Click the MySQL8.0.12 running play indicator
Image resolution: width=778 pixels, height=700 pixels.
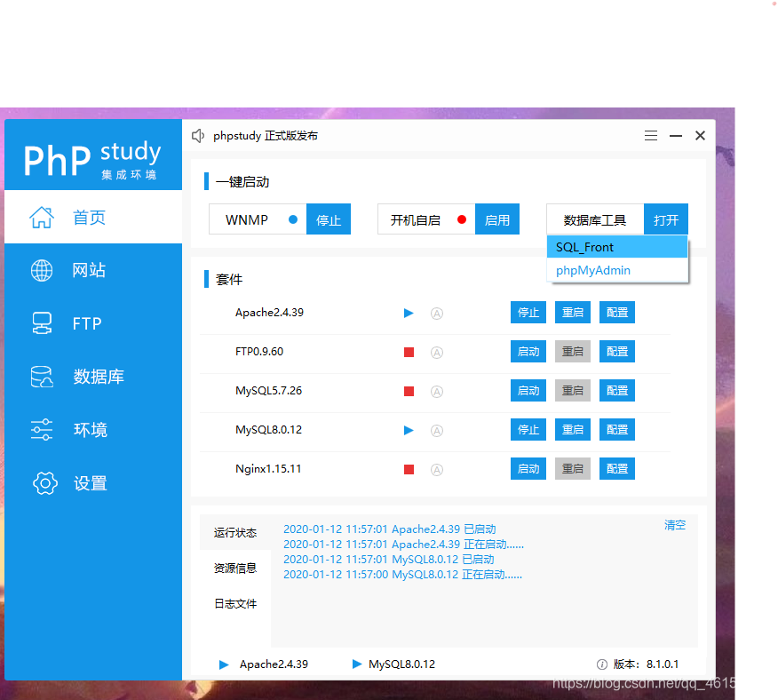(409, 431)
